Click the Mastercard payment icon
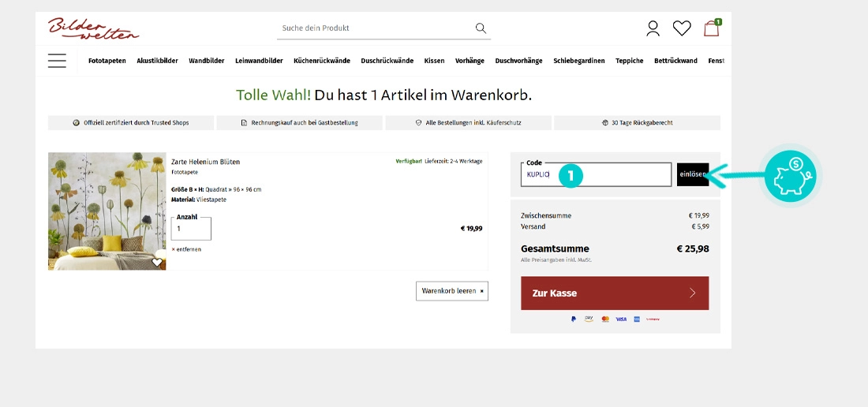868x407 pixels. (x=605, y=319)
